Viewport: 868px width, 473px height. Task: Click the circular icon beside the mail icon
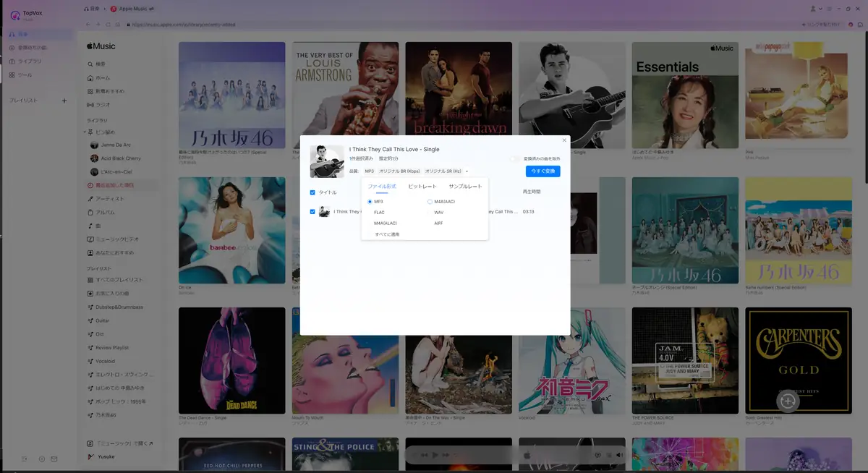pyautogui.click(x=41, y=459)
